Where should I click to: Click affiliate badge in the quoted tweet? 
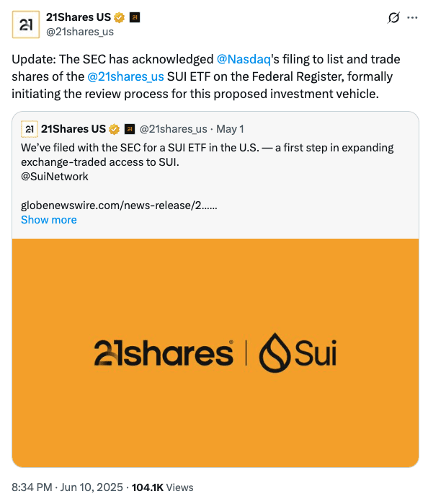pyautogui.click(x=130, y=129)
